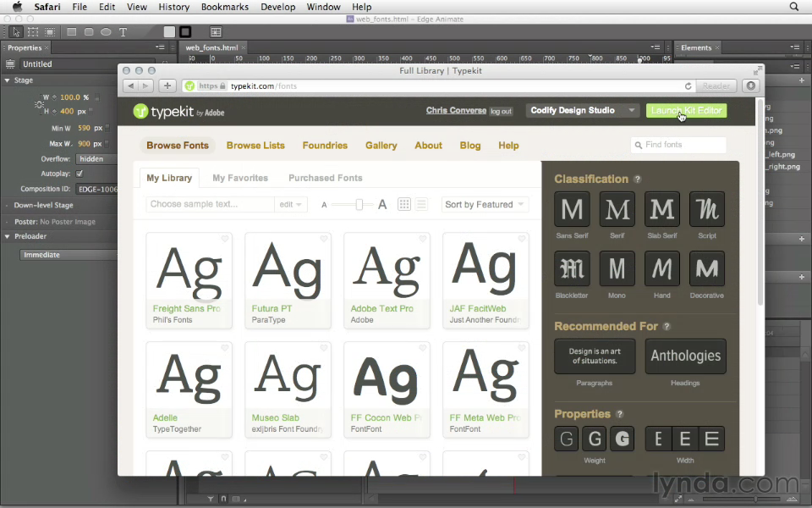Click the layout preferences icon in toolbar
Viewport: 812px width, 508px height.
216,32
